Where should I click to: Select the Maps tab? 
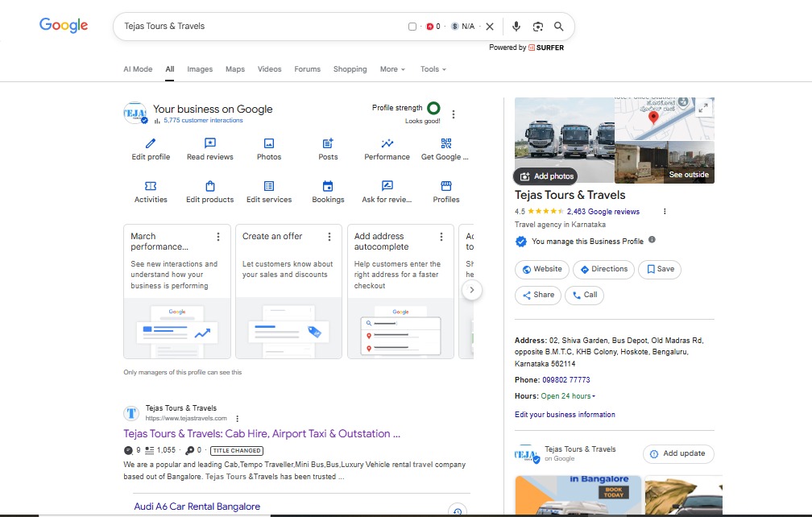pyautogui.click(x=235, y=68)
